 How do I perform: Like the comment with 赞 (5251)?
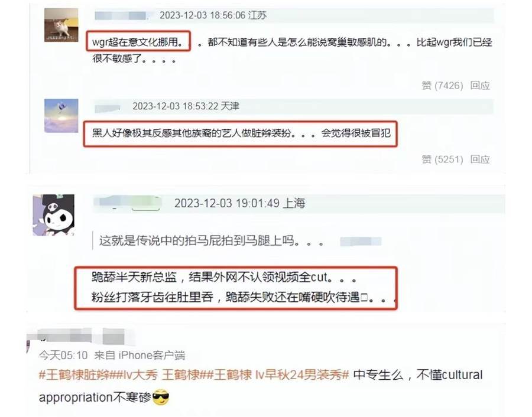point(442,159)
